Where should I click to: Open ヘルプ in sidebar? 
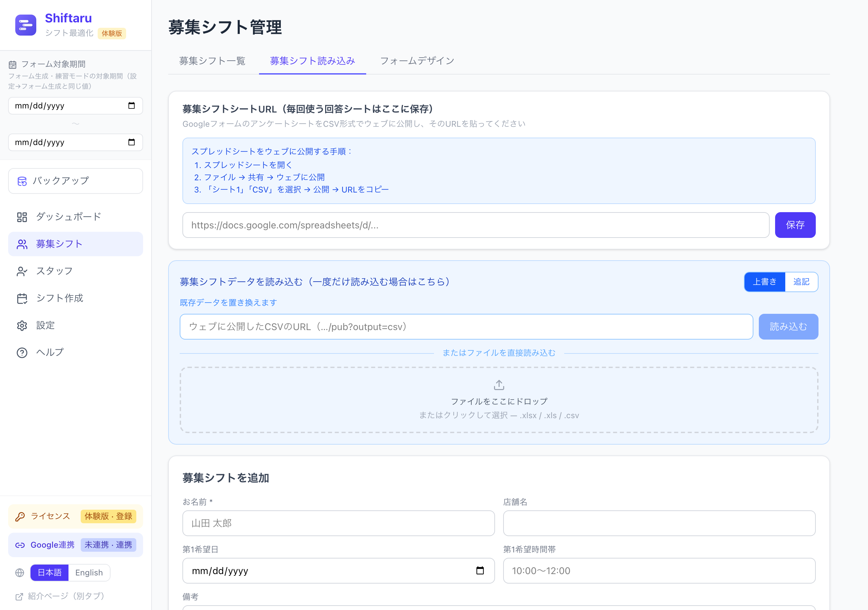point(76,352)
